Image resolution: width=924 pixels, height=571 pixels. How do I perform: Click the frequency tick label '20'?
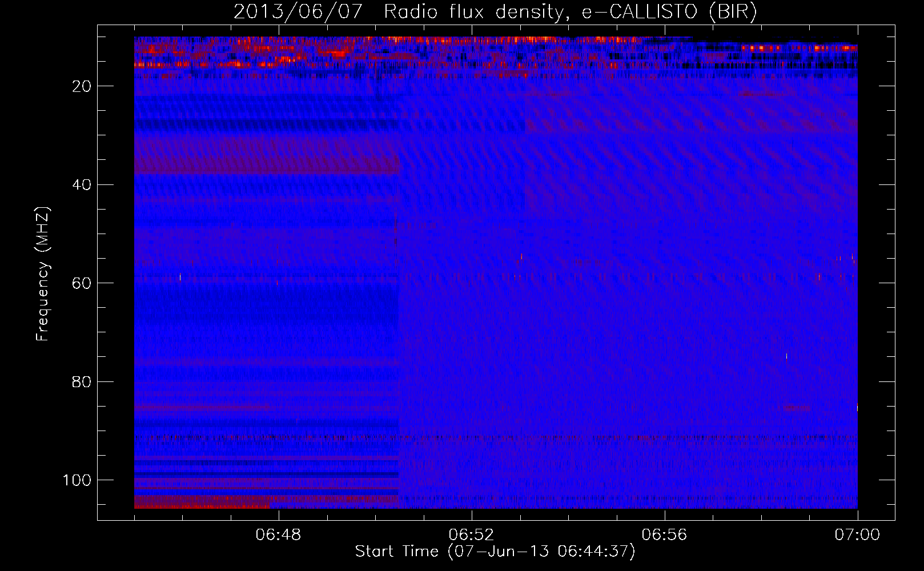(x=82, y=86)
